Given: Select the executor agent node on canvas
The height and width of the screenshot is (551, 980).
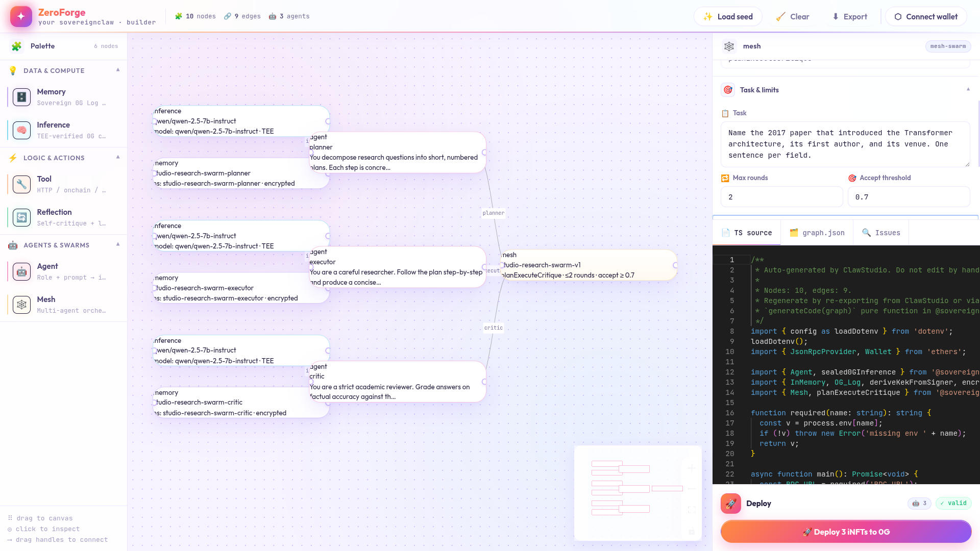Looking at the screenshot, I should [x=397, y=267].
